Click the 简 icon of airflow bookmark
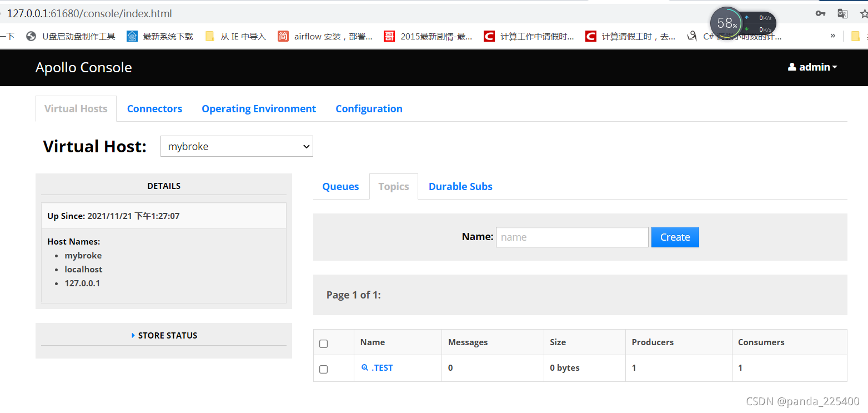Image resolution: width=868 pixels, height=413 pixels. coord(283,36)
